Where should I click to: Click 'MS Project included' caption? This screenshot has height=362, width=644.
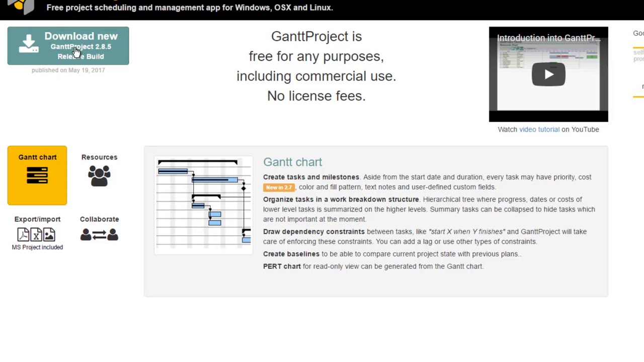(x=37, y=247)
